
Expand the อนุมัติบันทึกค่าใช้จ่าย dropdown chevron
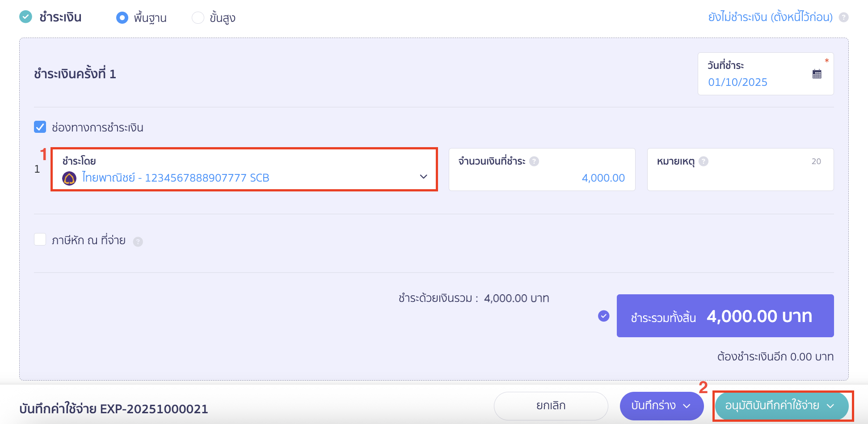click(831, 406)
